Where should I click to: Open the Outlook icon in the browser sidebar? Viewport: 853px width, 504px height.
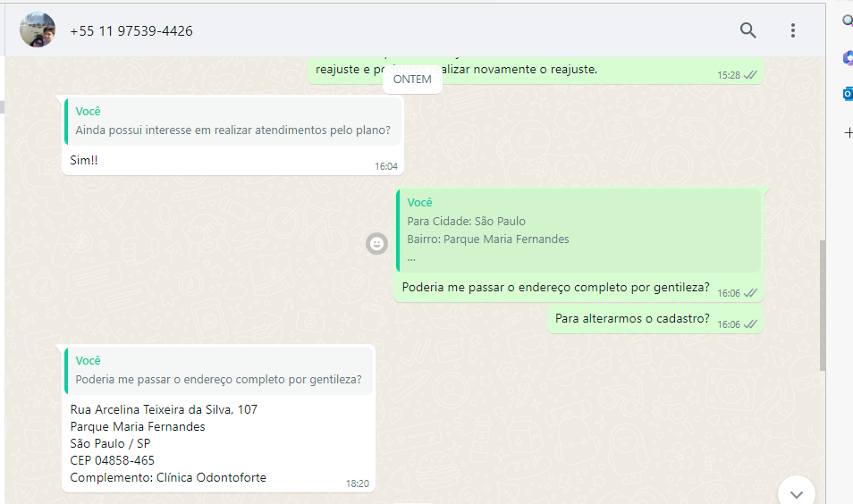(x=848, y=94)
